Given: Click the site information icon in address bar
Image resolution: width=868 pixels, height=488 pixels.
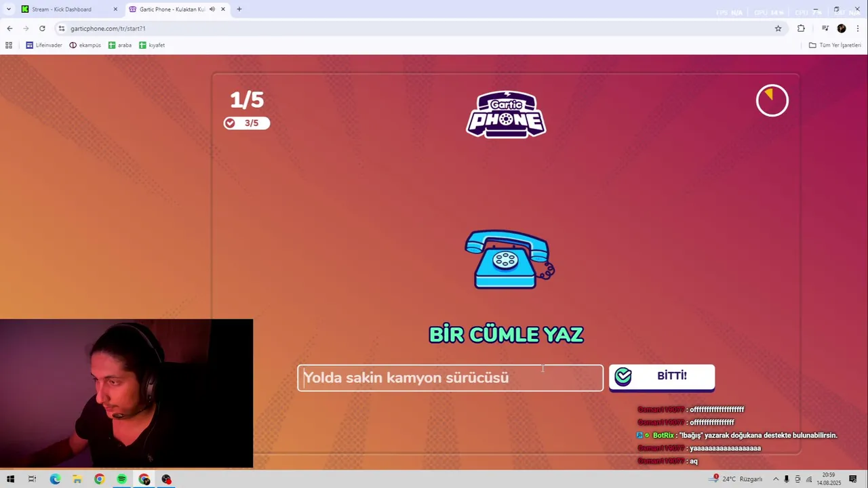Looking at the screenshot, I should (62, 28).
